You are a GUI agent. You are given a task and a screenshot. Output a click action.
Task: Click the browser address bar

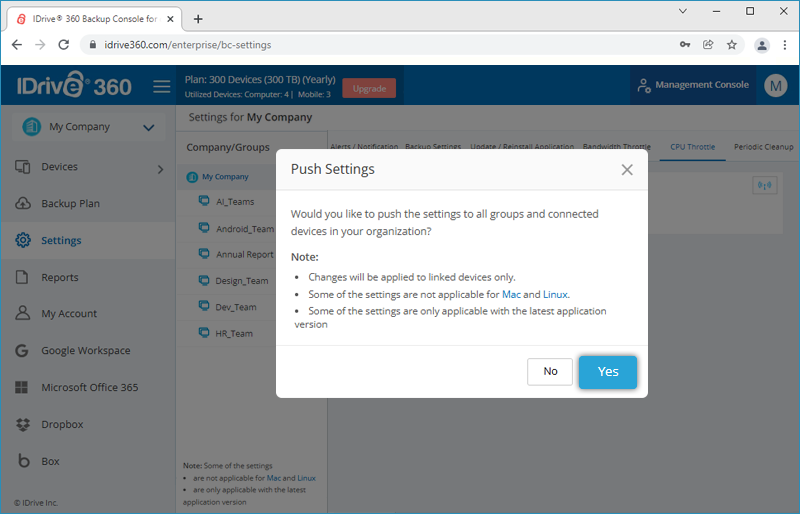click(380, 45)
